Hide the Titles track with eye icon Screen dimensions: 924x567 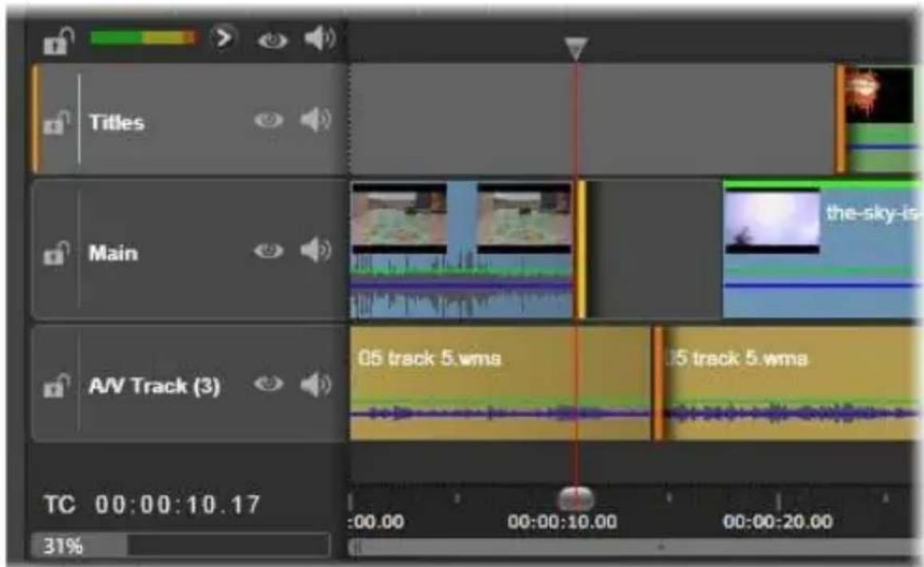coord(268,121)
